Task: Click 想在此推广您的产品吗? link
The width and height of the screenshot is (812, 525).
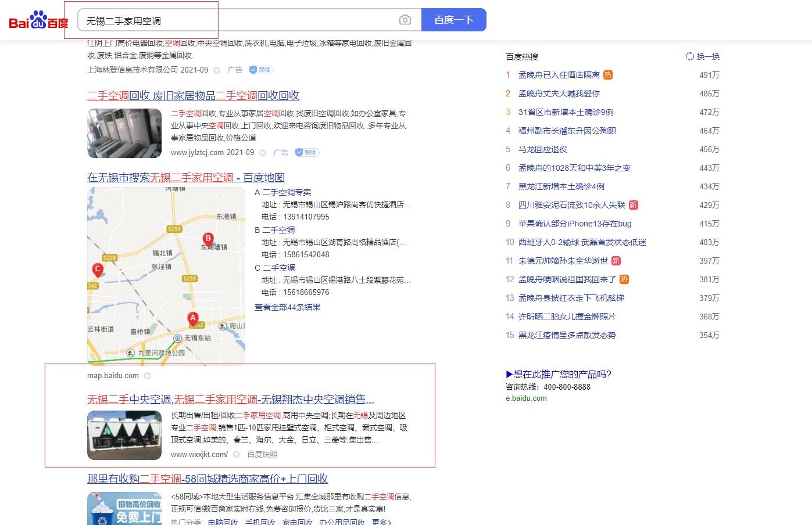Action: click(x=559, y=374)
